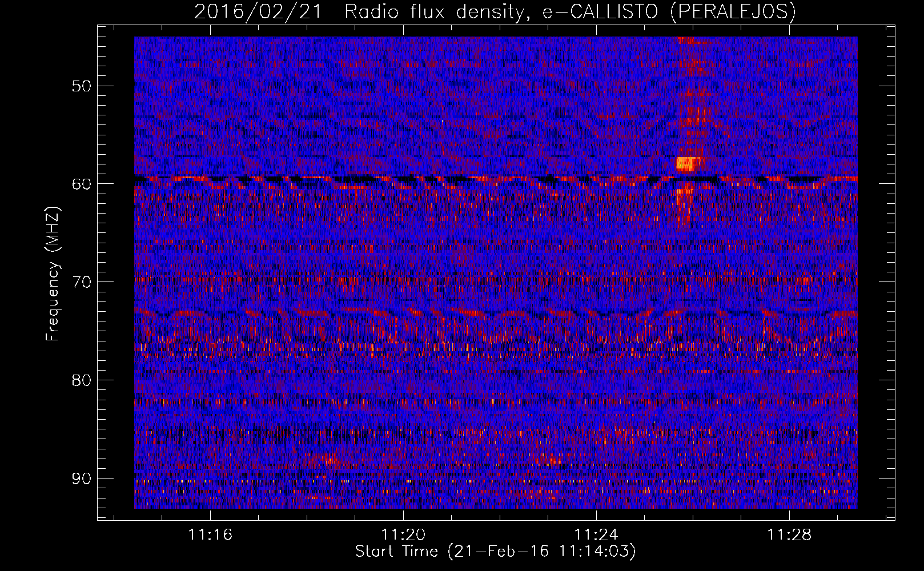Click the 11:20 time tick label
This screenshot has width=924, height=571.
tap(404, 535)
